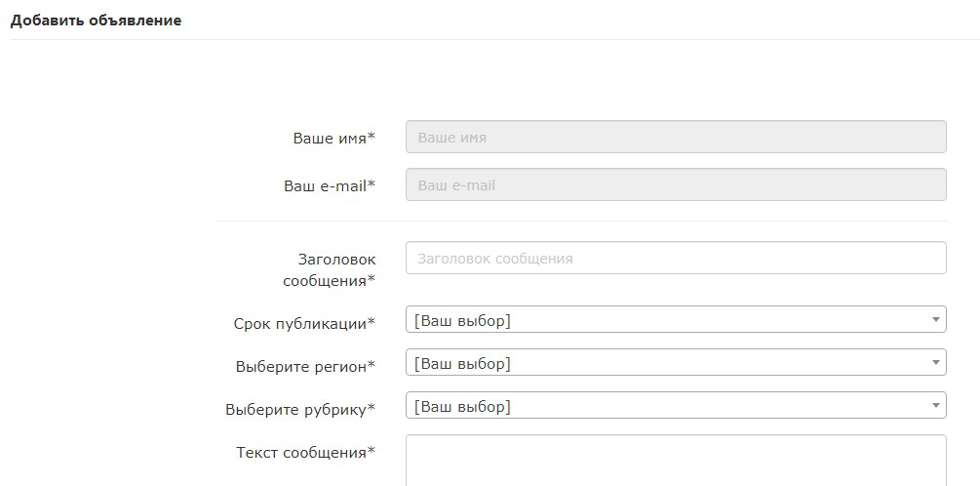
Task: Click the divider line under the e-mail field
Action: (x=581, y=221)
